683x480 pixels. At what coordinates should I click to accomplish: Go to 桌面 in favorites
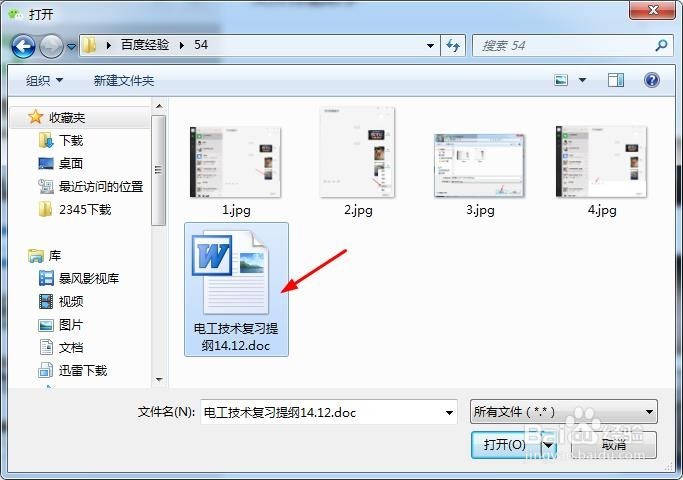pos(71,163)
